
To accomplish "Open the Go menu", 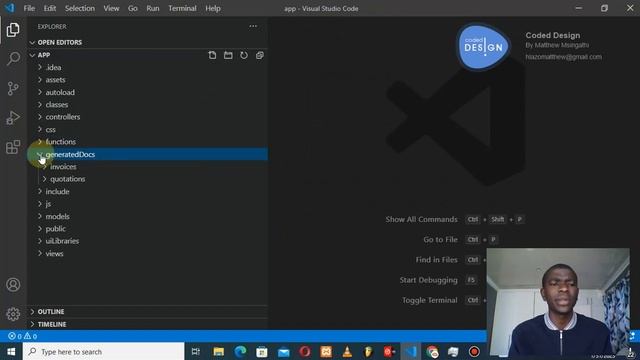I will click(133, 8).
